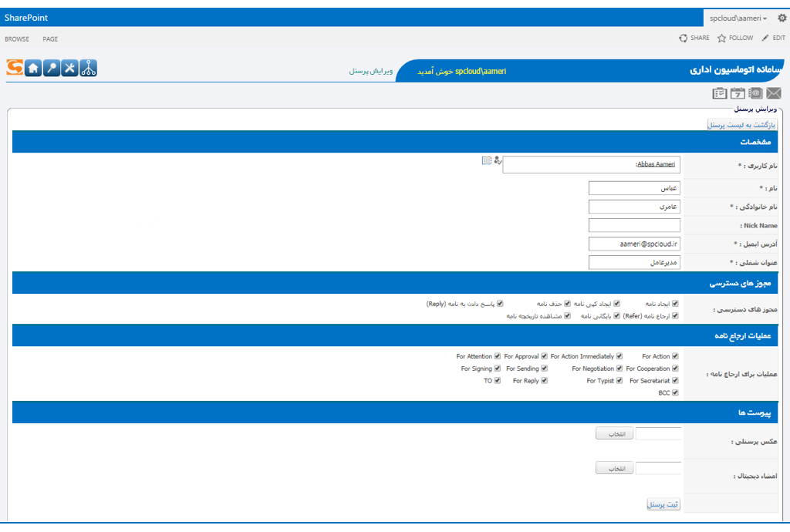The height and width of the screenshot is (532, 790).
Task: Open the SharePoint settings gear
Action: [782, 18]
